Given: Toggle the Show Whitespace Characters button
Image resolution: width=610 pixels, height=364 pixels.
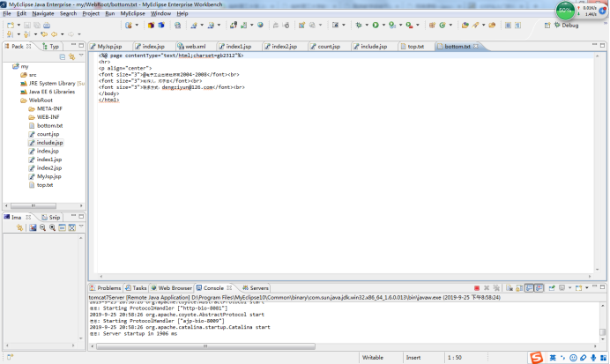Looking at the screenshot, I should tap(517, 26).
